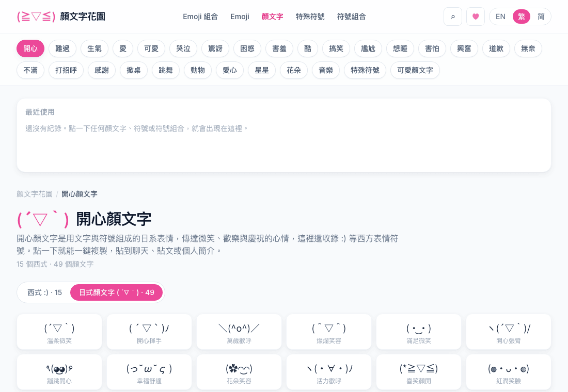Copy the 開心張臂 kaomoji card
Screen dimensions: 568x392
tap(509, 332)
